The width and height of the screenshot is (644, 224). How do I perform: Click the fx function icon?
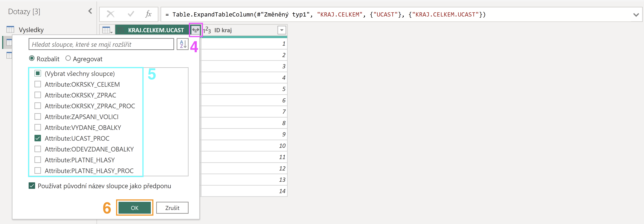click(149, 14)
